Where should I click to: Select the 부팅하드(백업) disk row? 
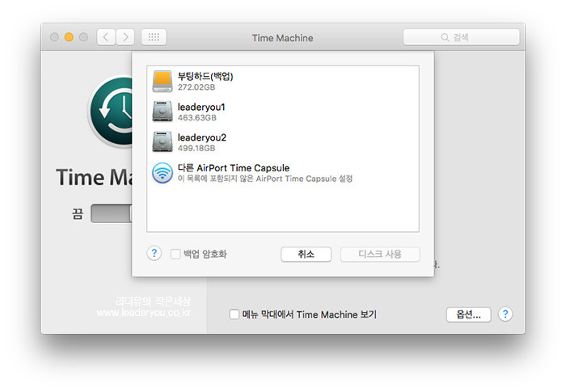283,81
